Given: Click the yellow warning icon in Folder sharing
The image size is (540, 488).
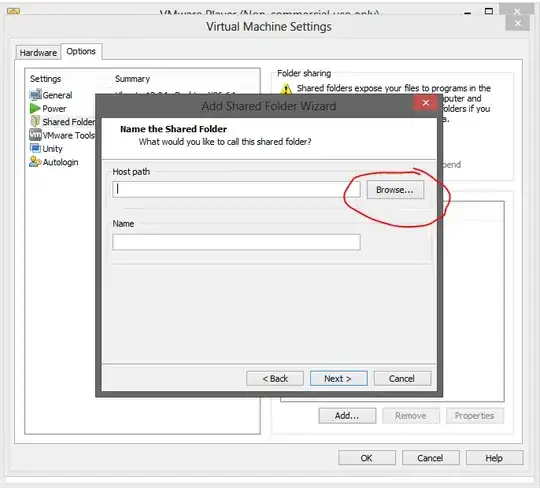Looking at the screenshot, I should (x=286, y=89).
